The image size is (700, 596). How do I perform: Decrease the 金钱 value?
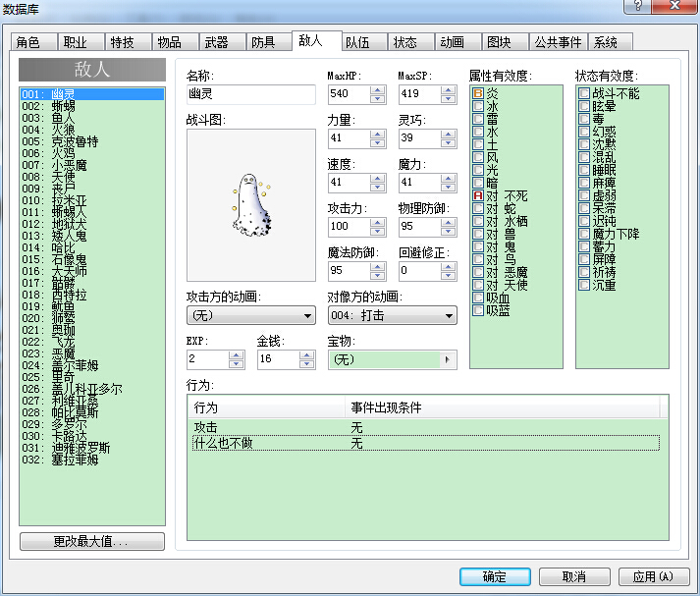click(306, 364)
